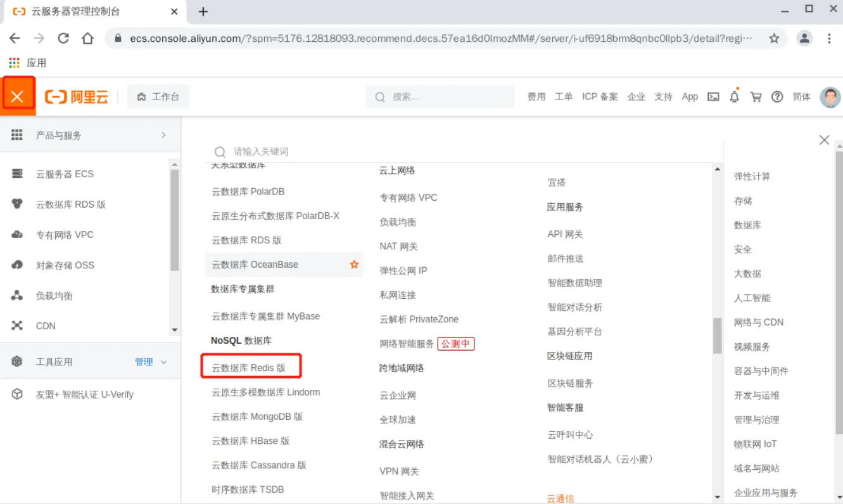Open 云解析 PrivateZone
Image resolution: width=843 pixels, height=504 pixels.
tap(419, 319)
